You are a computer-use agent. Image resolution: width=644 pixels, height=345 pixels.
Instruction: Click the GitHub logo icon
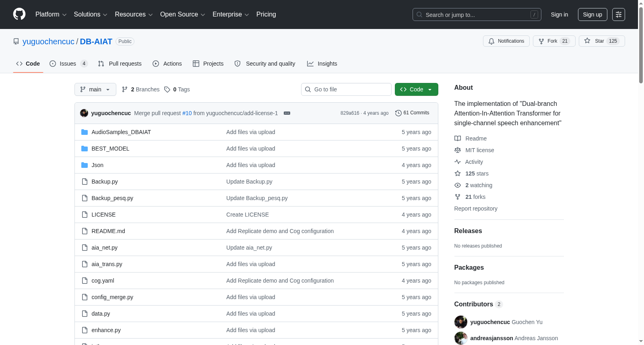[19, 14]
